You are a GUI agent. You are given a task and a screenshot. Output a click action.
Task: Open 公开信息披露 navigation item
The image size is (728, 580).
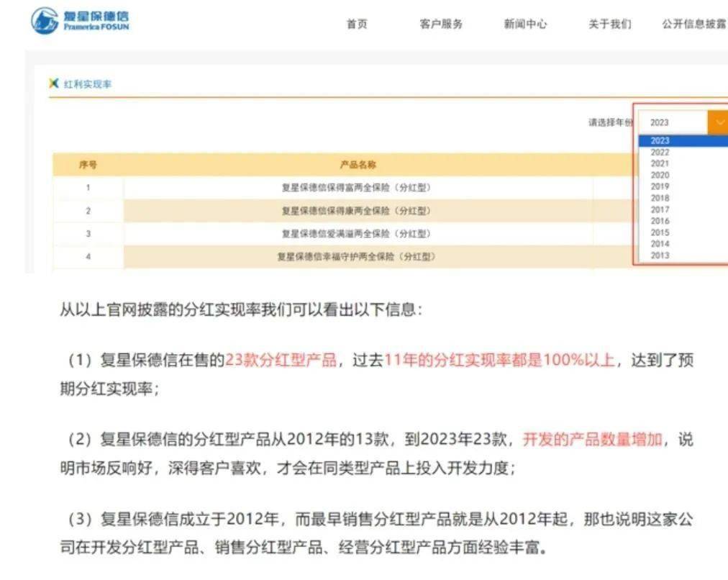click(x=693, y=24)
